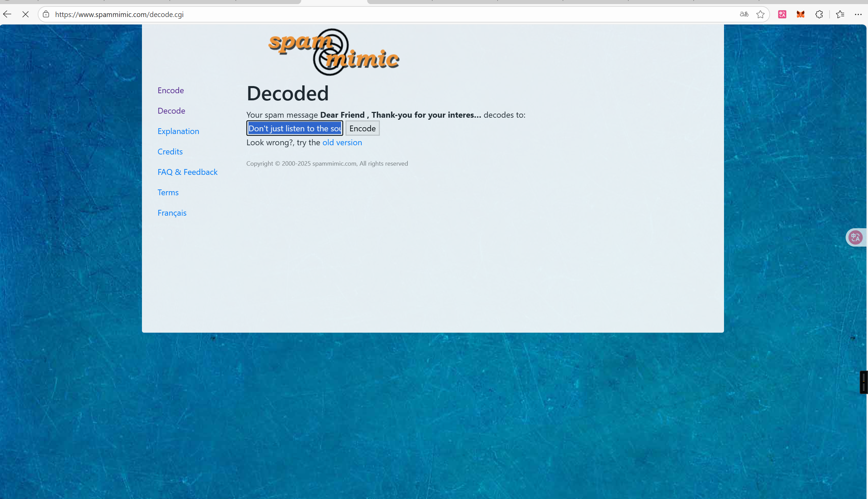Go to Encode in the sidebar
Viewport: 868px width, 499px height.
pos(171,90)
